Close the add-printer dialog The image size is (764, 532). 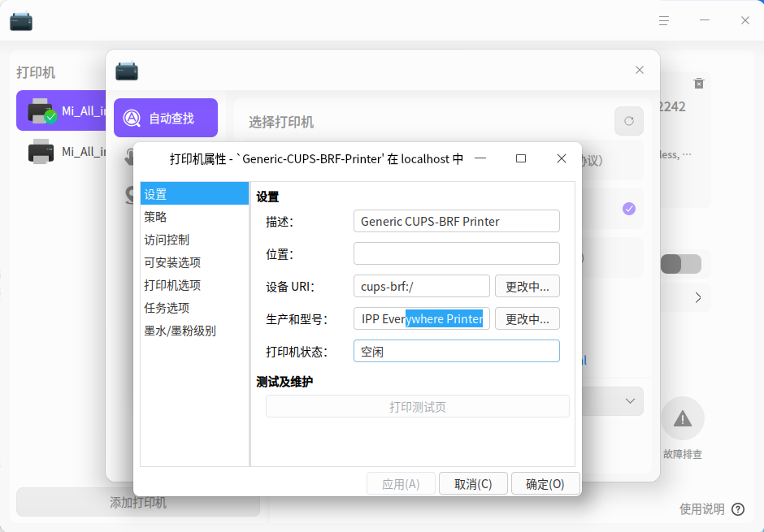point(640,70)
